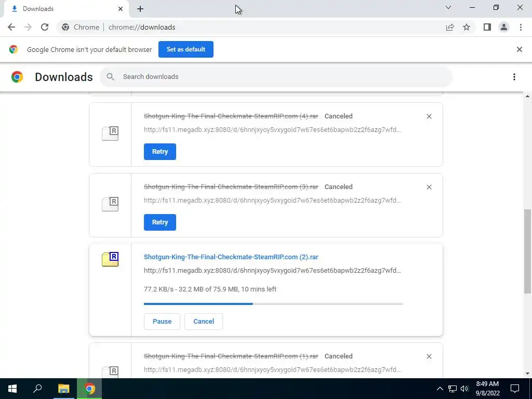Click the Chrome taskbar icon
The height and width of the screenshot is (399, 532).
pyautogui.click(x=89, y=389)
